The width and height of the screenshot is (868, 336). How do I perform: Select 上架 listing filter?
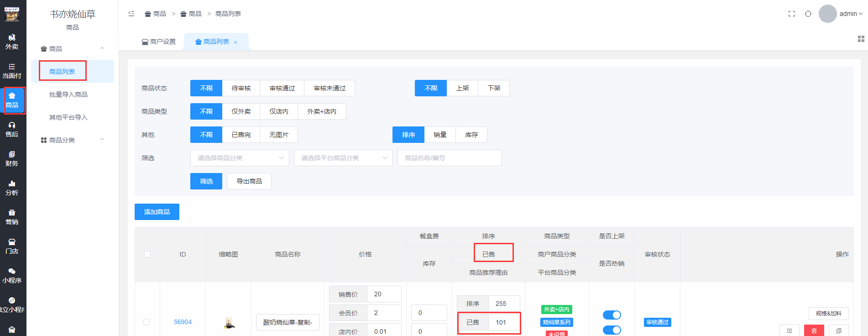point(462,88)
